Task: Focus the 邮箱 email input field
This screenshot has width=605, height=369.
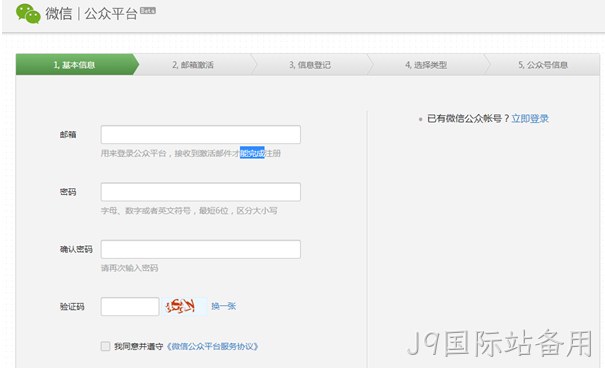Action: point(201,134)
